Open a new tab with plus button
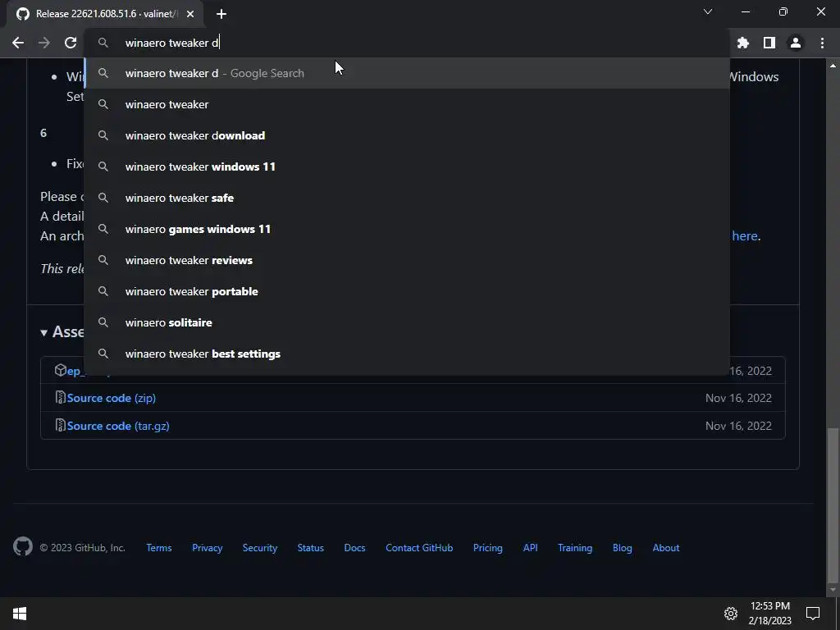Screen dimensions: 840x630 pyautogui.click(x=221, y=14)
